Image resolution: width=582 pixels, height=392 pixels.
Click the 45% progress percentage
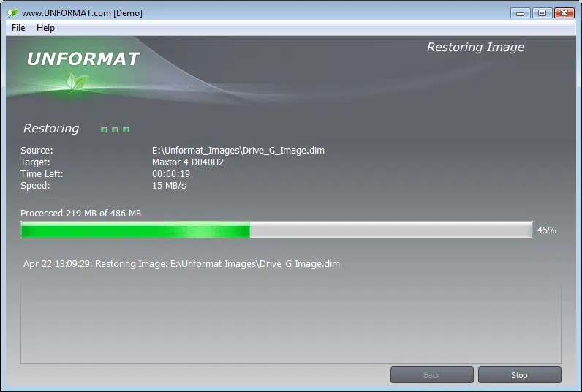pyautogui.click(x=547, y=230)
